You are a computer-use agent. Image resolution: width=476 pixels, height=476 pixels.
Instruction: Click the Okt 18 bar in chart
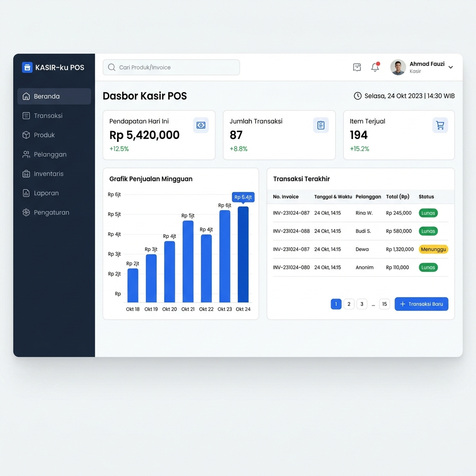tap(132, 285)
